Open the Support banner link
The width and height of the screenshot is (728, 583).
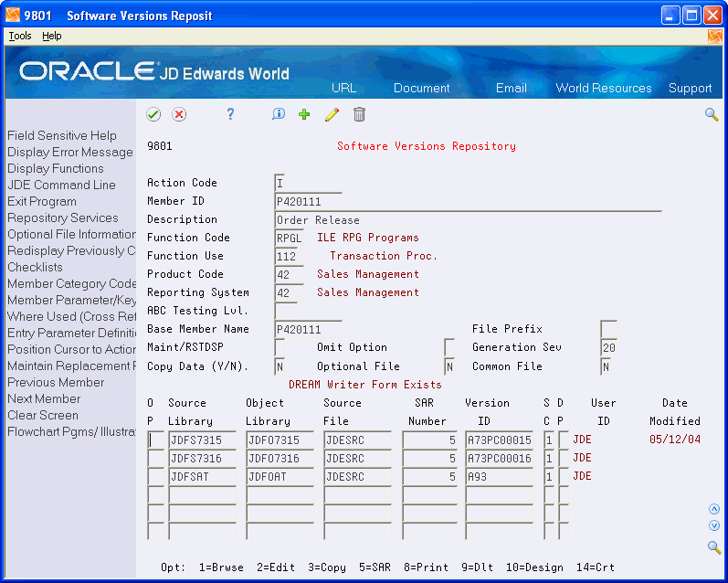(x=690, y=89)
